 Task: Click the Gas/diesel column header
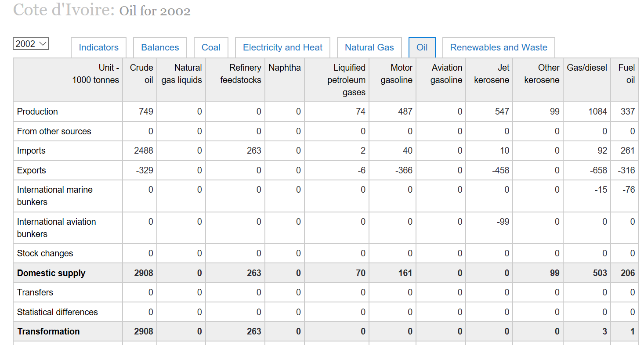point(586,68)
